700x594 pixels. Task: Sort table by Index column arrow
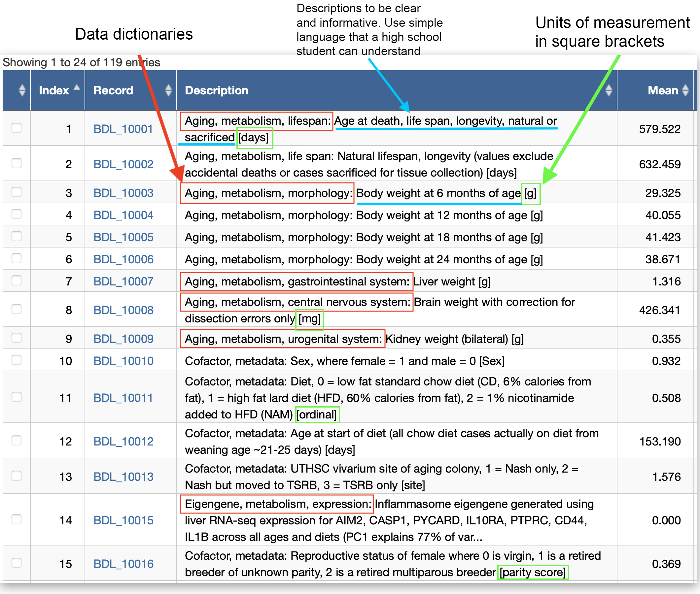(77, 87)
